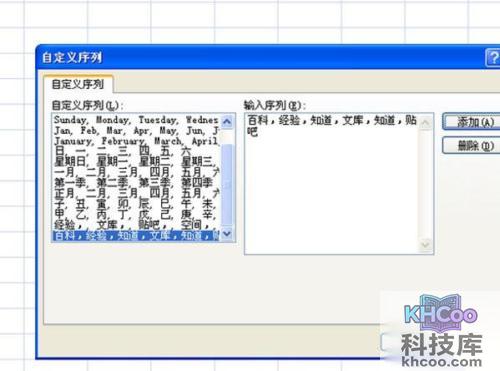
Task: Click inside the 输入序列 text box
Action: (332, 184)
